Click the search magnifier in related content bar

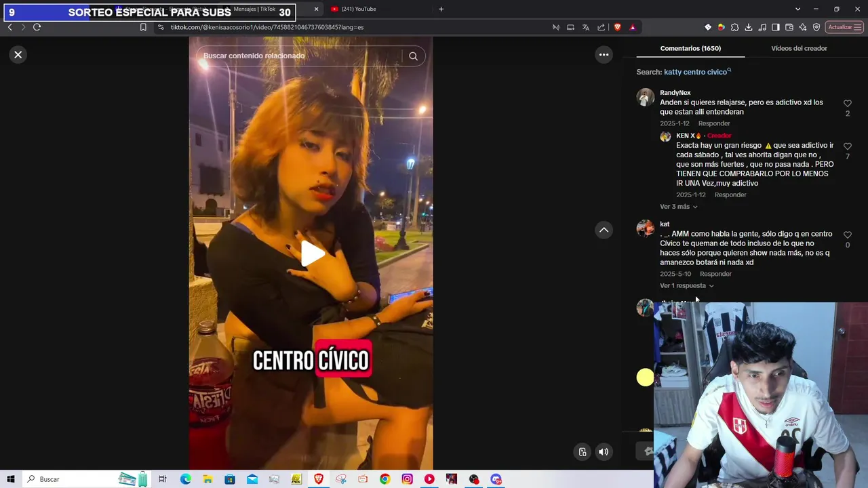(x=413, y=56)
